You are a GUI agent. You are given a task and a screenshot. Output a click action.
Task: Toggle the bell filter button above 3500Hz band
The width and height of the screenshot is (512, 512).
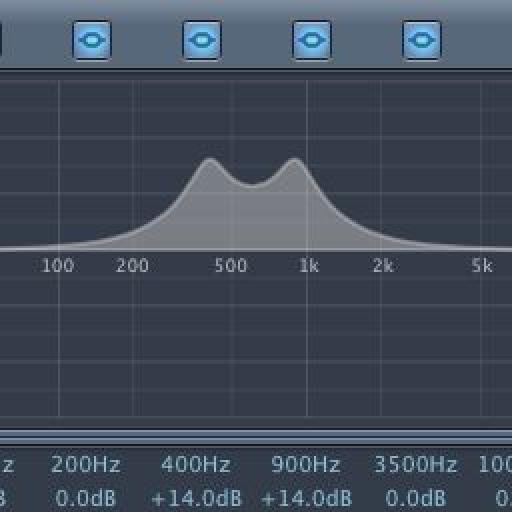(x=422, y=41)
